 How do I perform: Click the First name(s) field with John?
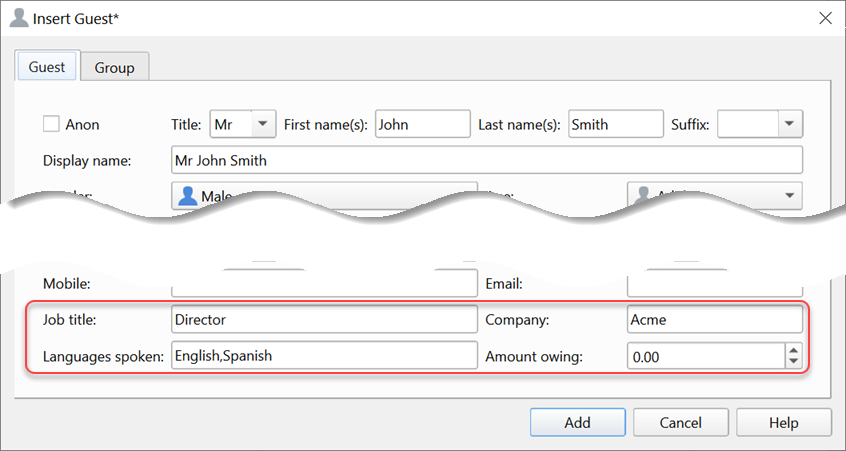click(422, 124)
